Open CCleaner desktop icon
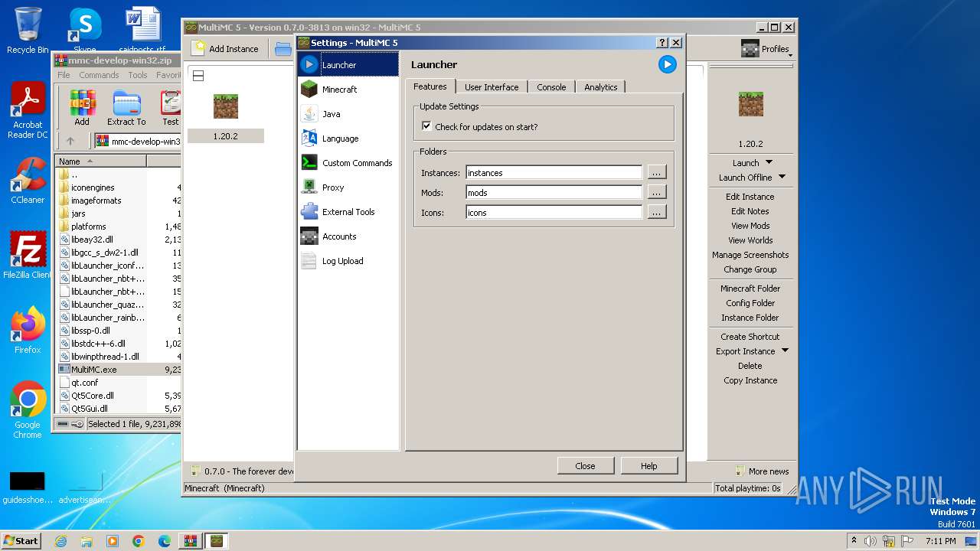This screenshot has width=980, height=551. click(28, 181)
